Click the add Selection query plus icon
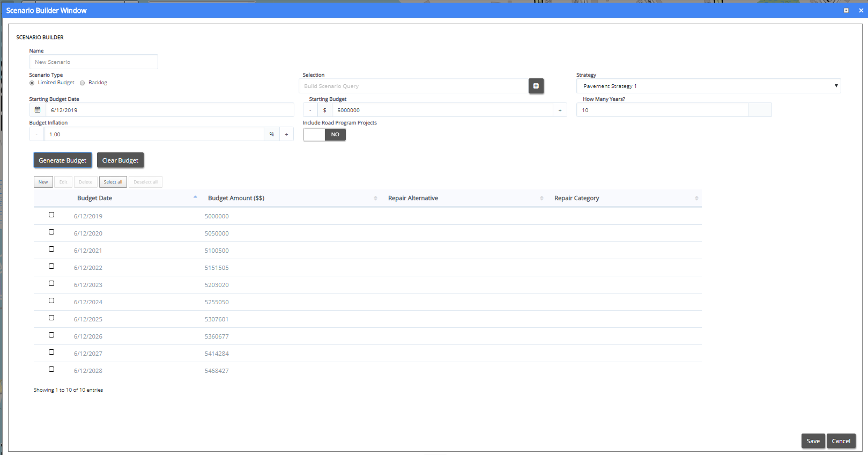 [536, 86]
